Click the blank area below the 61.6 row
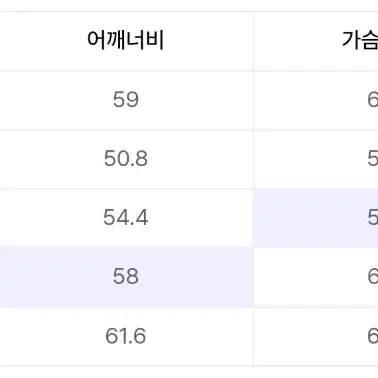 pyautogui.click(x=189, y=373)
